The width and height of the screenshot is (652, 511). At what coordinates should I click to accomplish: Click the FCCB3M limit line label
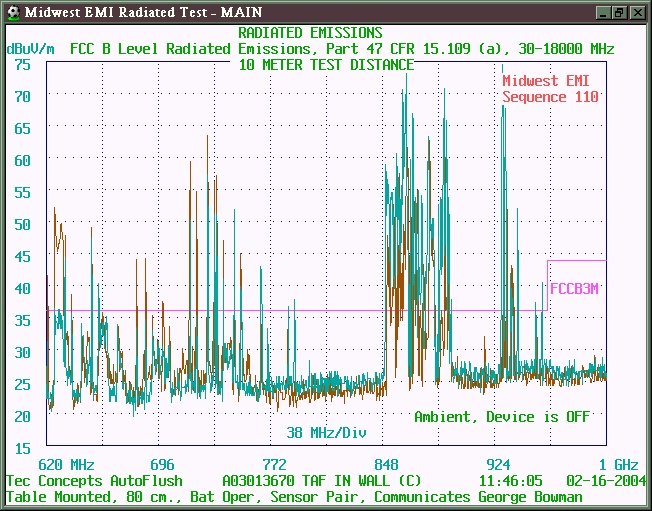click(x=575, y=289)
